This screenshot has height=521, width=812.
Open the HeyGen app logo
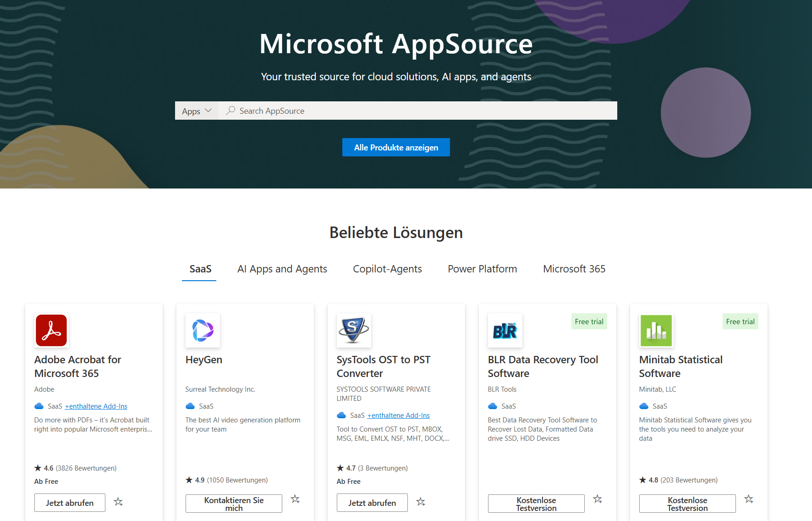(x=203, y=330)
